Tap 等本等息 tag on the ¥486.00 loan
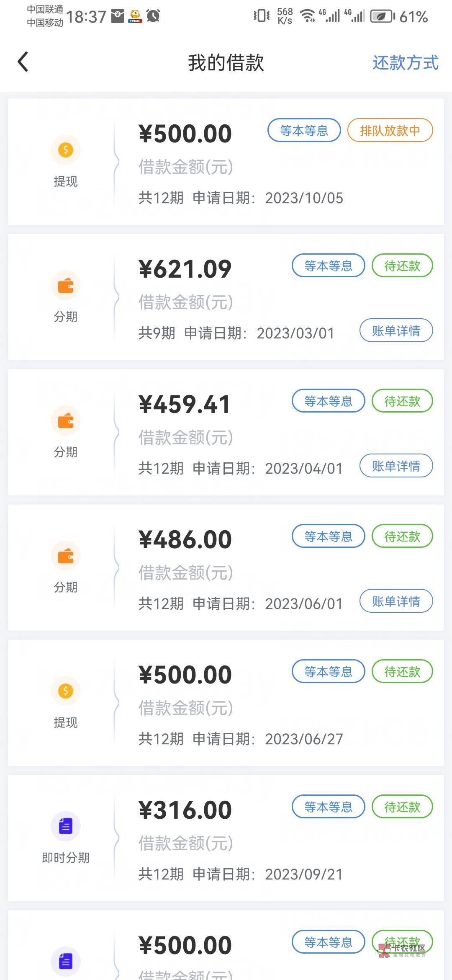This screenshot has height=980, width=452. pyautogui.click(x=328, y=536)
